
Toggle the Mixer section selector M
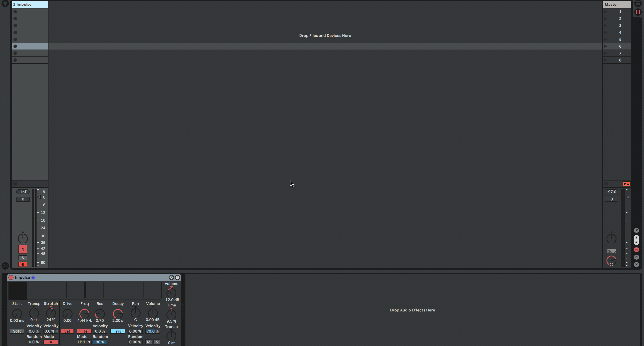pos(636,250)
